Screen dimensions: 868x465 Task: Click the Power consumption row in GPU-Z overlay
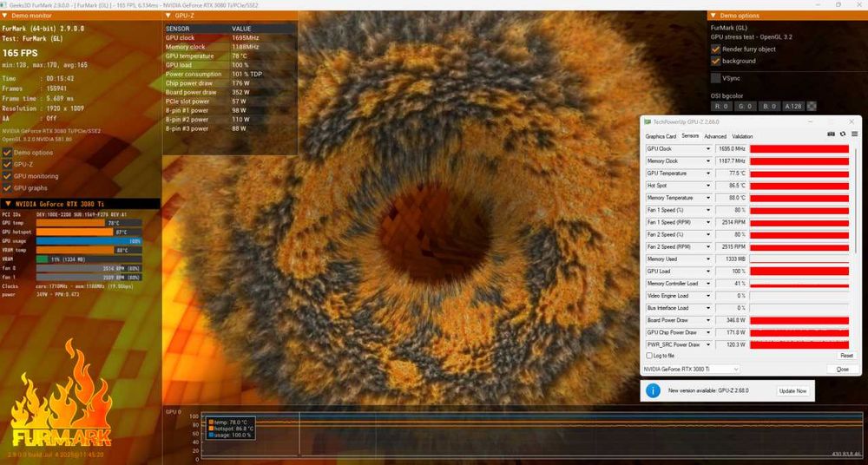coord(230,75)
